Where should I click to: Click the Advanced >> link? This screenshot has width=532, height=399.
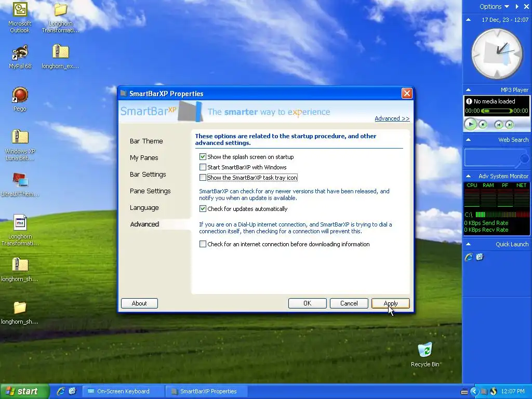[392, 118]
